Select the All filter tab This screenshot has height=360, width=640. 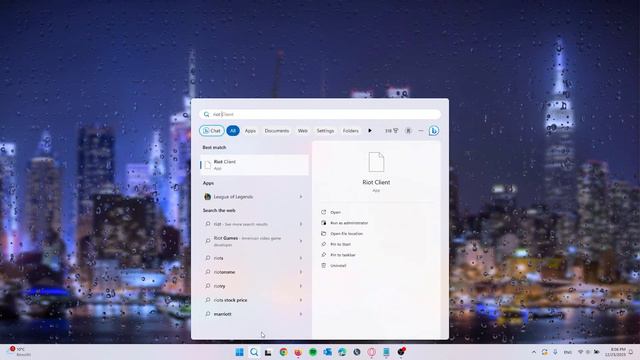(233, 131)
